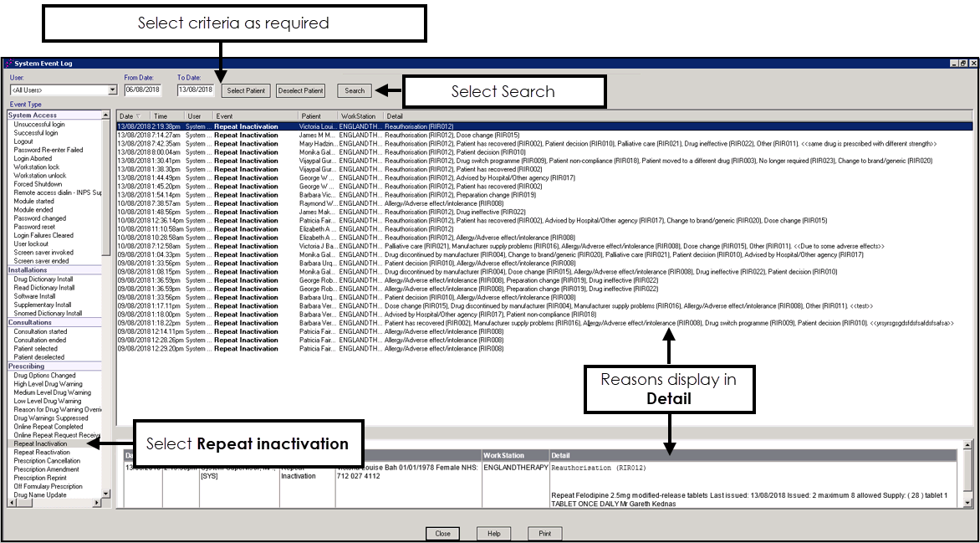Image resolution: width=980 pixels, height=543 pixels.
Task: Open the User dropdown list
Action: tap(112, 90)
